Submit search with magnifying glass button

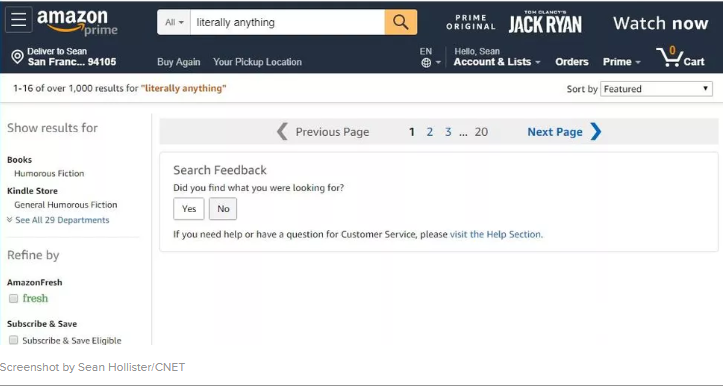401,22
